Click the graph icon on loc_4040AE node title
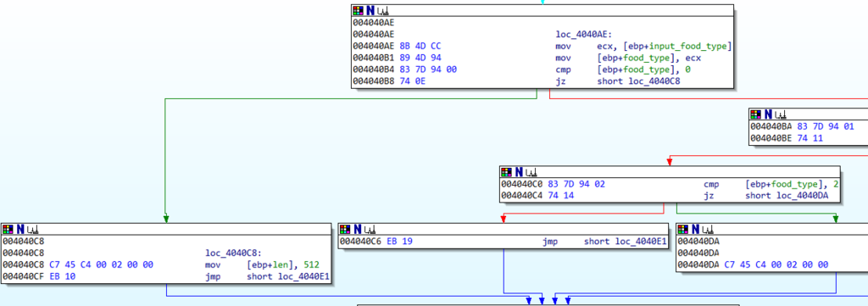The image size is (868, 306). [382, 10]
